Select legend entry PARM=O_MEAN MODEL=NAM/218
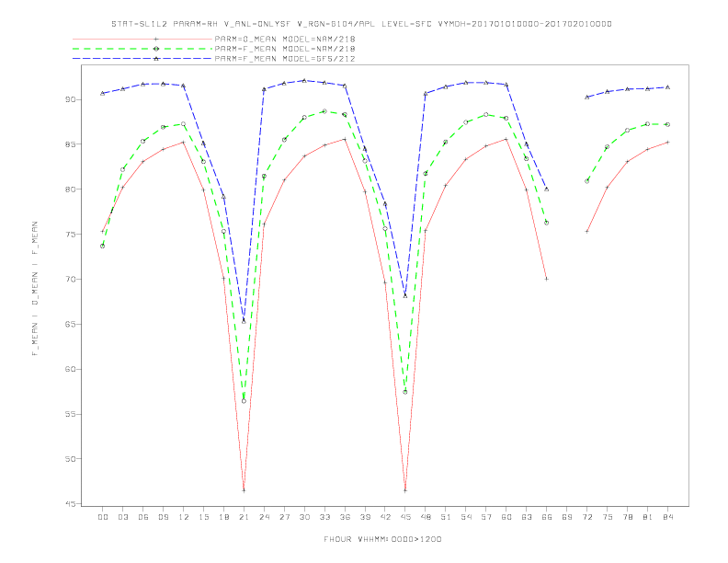 285,39
